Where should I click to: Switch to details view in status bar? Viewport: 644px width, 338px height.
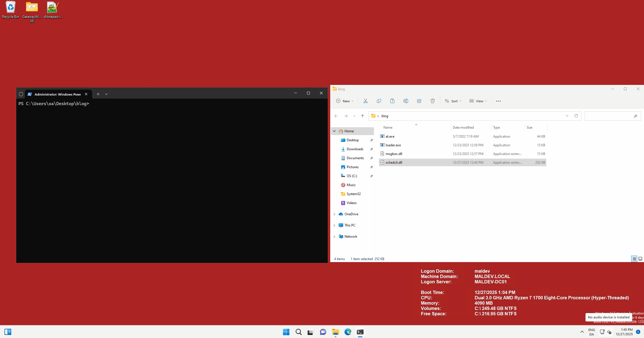tap(634, 259)
